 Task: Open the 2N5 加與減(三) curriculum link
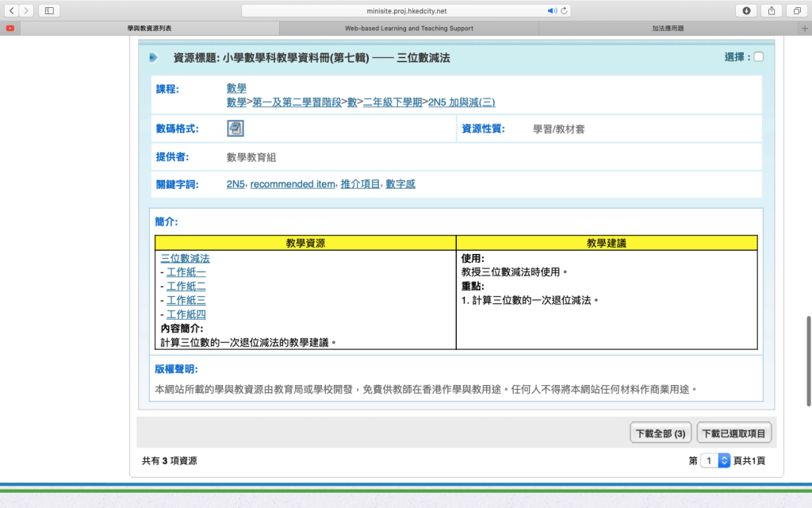pos(462,102)
